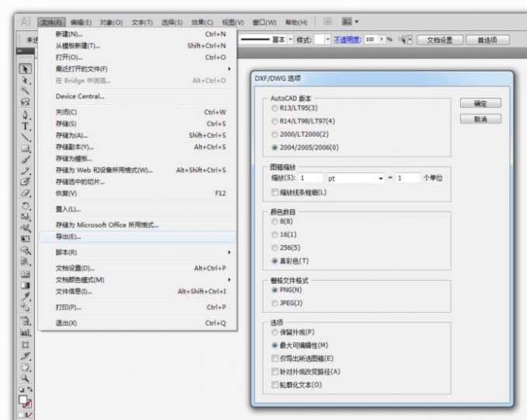Screen dimensions: 527x420
Task: Open 效果(C) menu
Action: point(202,23)
